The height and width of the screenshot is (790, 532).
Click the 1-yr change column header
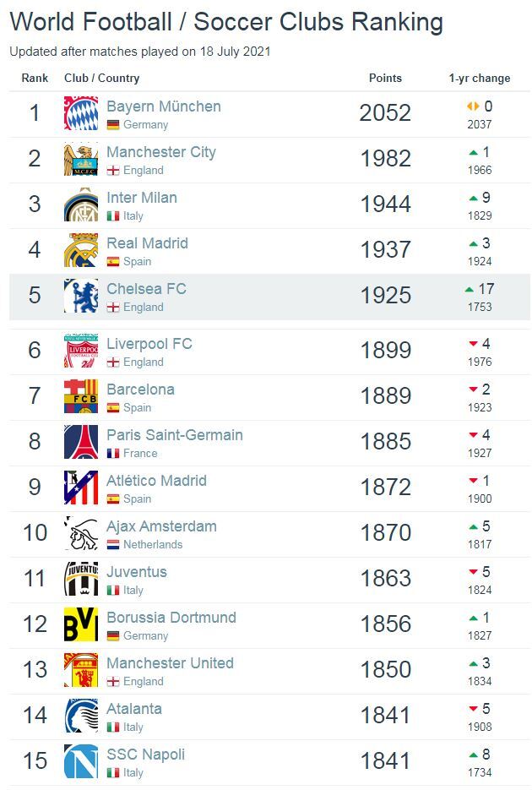[480, 78]
